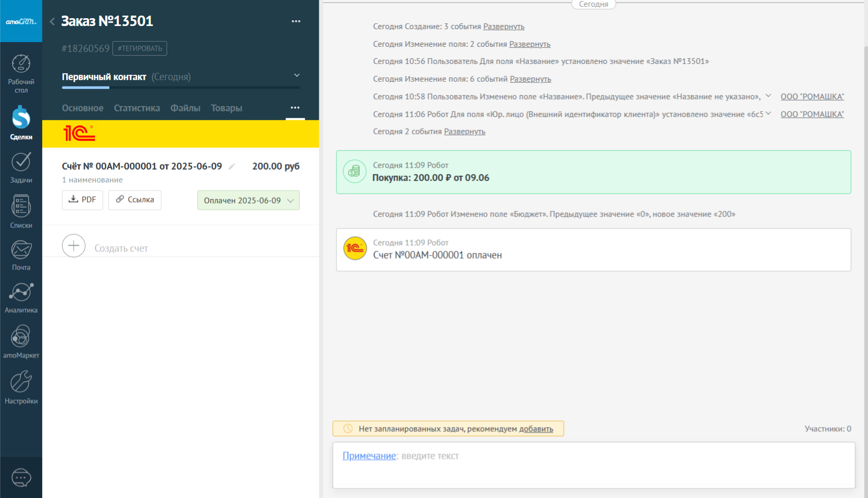Switch to the Файлы tab
Viewport: 868px width, 498px height.
[x=185, y=108]
